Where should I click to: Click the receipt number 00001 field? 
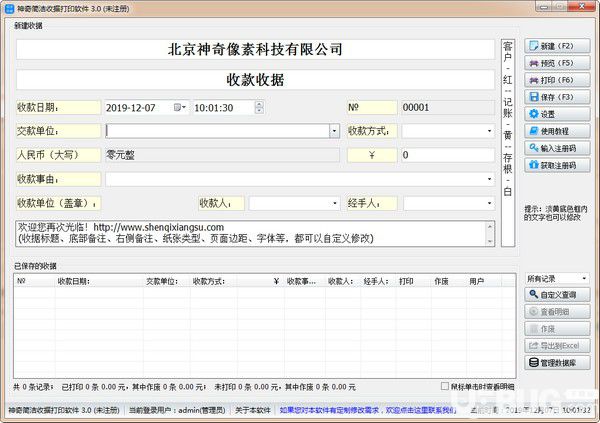coord(448,108)
